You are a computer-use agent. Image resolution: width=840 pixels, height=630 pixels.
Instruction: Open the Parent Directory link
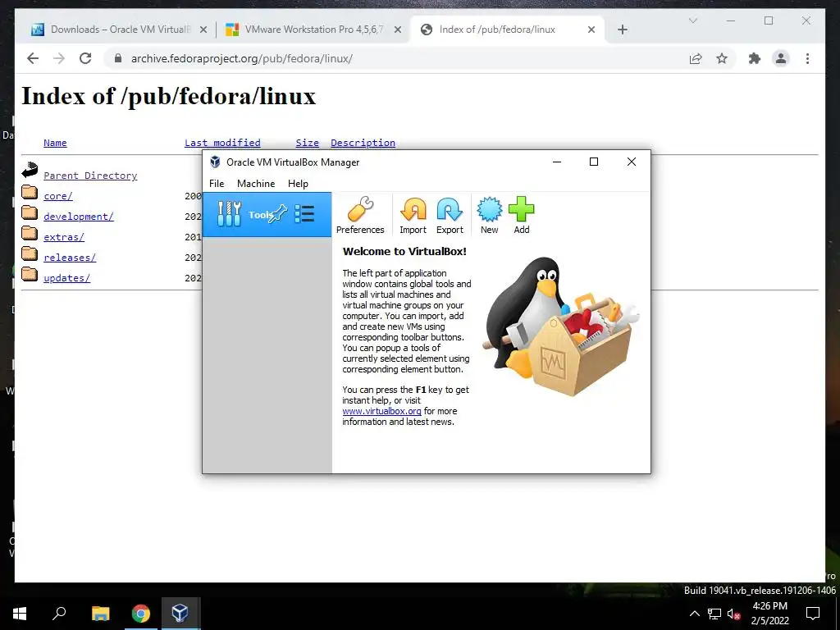coord(90,176)
